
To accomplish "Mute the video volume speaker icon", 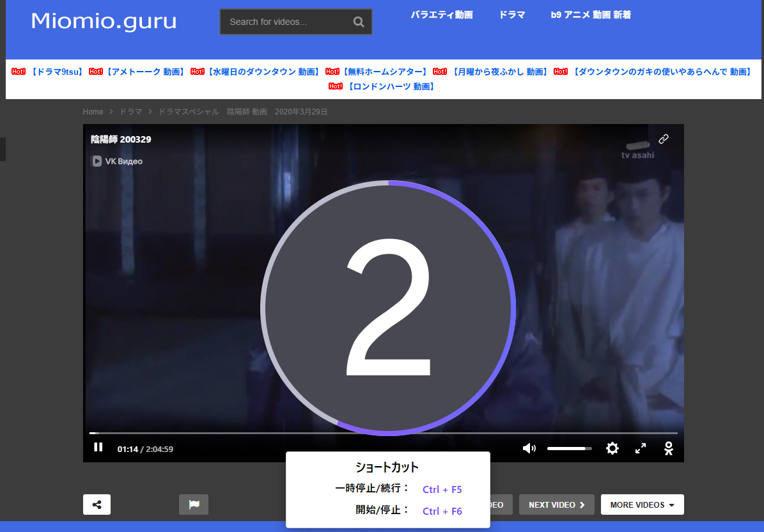I will tap(529, 448).
